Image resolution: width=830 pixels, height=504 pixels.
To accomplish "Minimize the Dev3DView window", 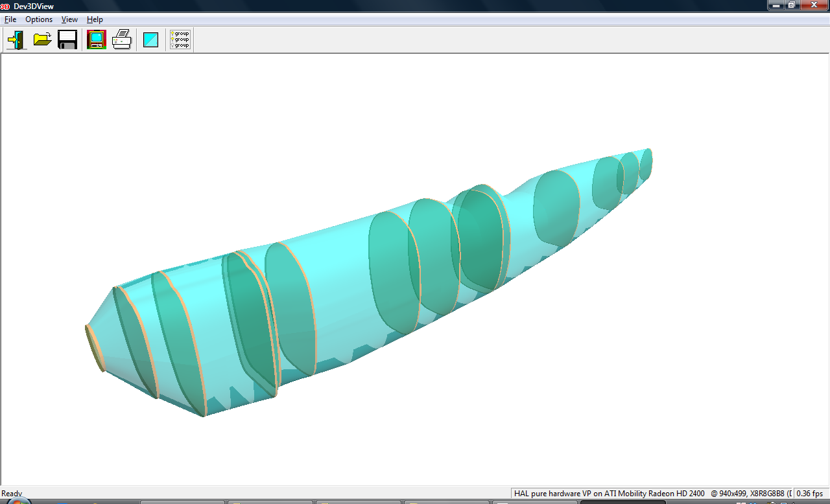I will tap(776, 5).
